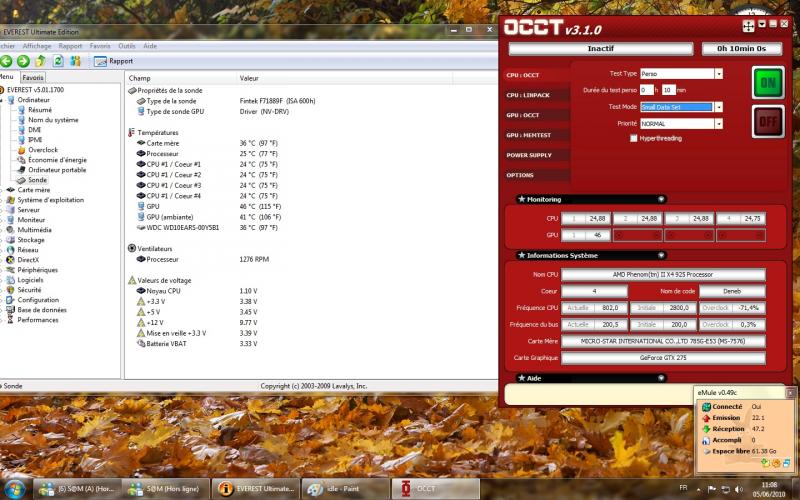800x500 pixels.
Task: Open the Performances category
Action: [38, 320]
